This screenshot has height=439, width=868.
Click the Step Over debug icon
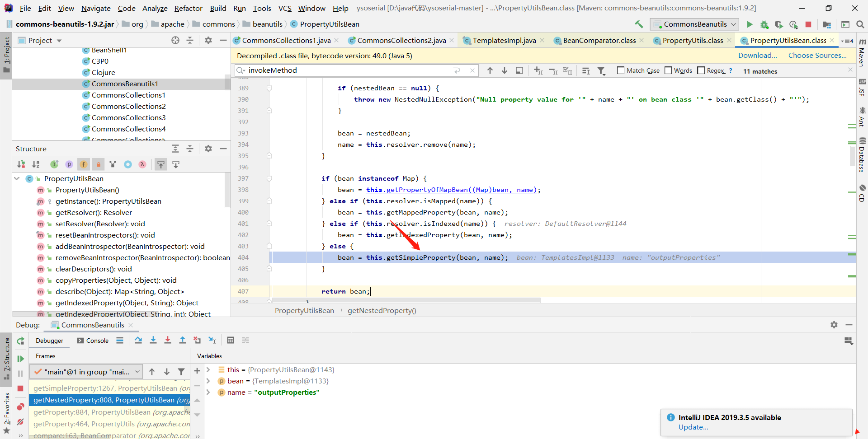(x=138, y=340)
